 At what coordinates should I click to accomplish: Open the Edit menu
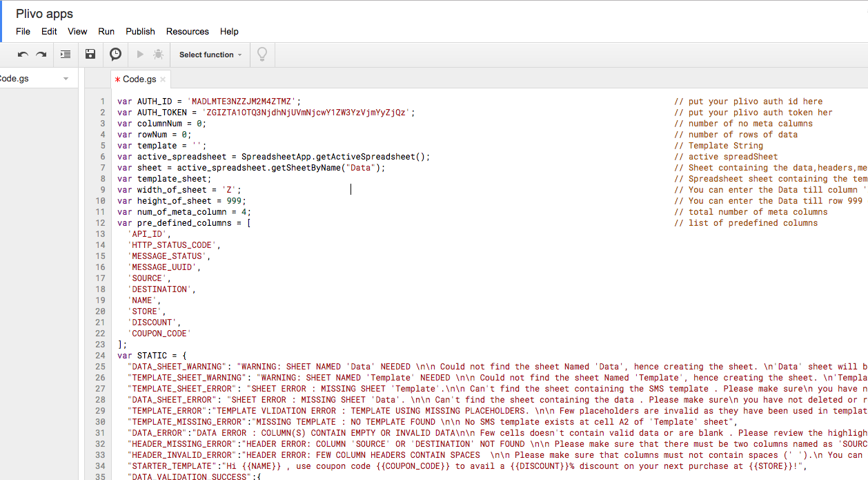(48, 32)
